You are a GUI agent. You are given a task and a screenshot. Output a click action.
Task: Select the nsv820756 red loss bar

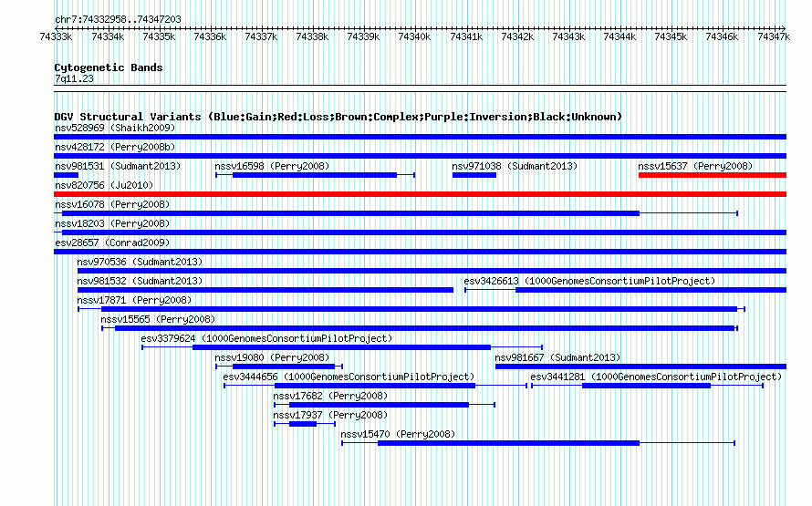(420, 194)
